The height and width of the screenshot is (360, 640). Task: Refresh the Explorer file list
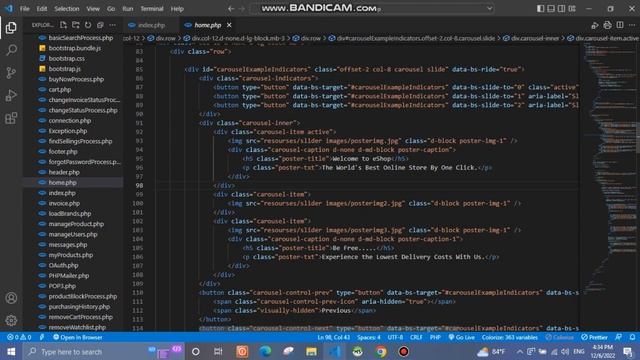point(88,25)
